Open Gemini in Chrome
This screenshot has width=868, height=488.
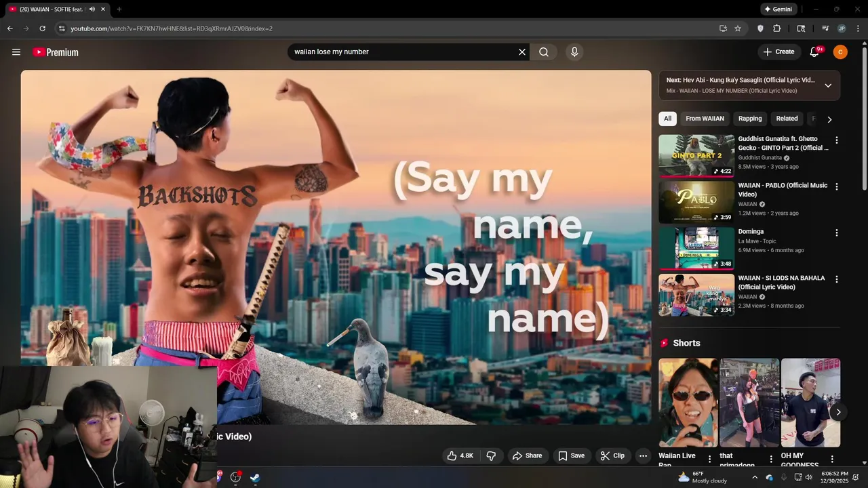pos(778,9)
